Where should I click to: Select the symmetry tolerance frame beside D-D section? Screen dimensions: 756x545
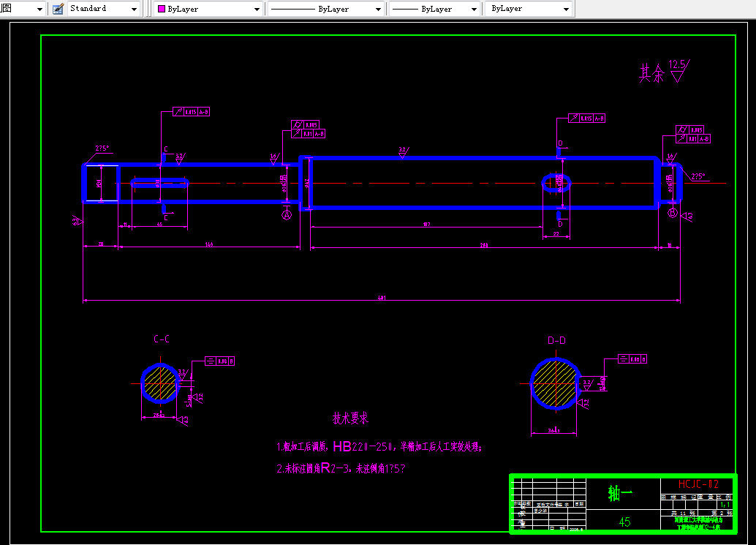point(632,359)
